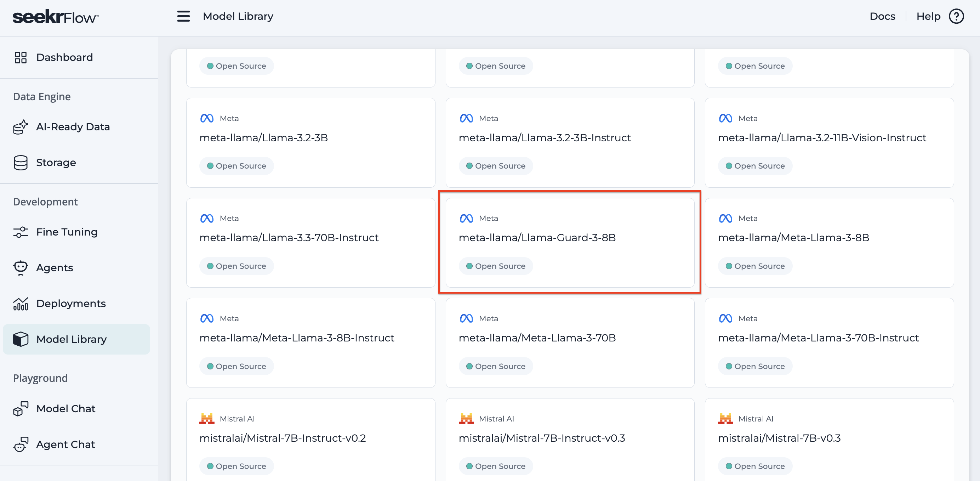Click the Dashboard grid icon

point(21,57)
